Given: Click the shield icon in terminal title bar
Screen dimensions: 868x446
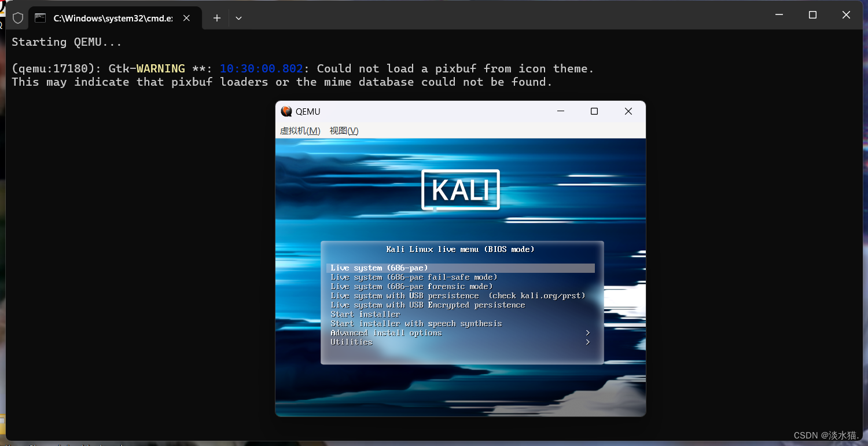Looking at the screenshot, I should point(18,18).
